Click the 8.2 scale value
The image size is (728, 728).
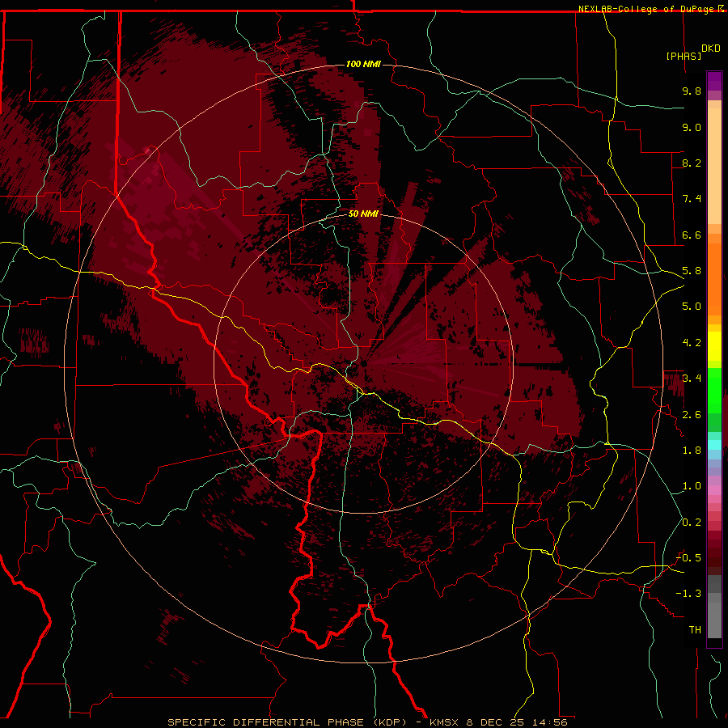coord(692,163)
